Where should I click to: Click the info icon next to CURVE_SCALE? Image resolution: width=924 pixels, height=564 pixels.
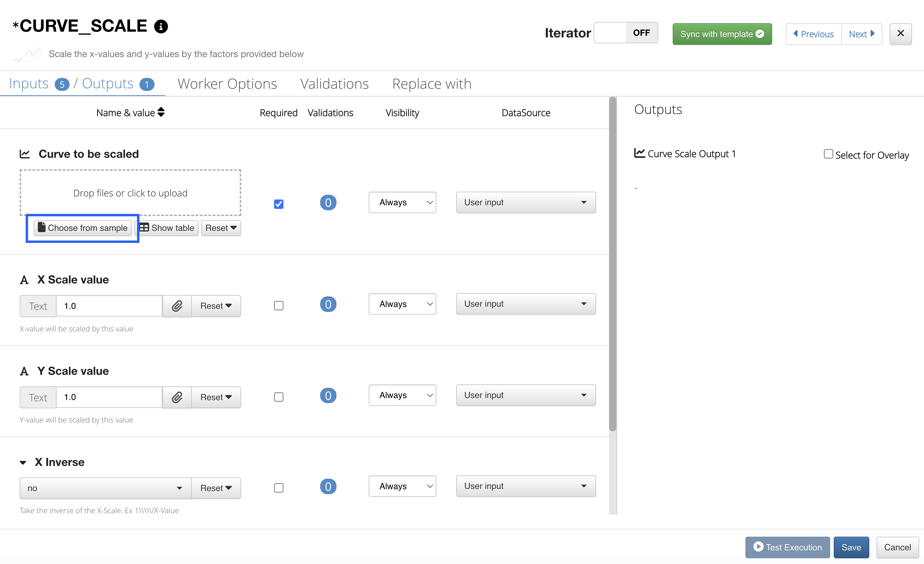tap(161, 27)
